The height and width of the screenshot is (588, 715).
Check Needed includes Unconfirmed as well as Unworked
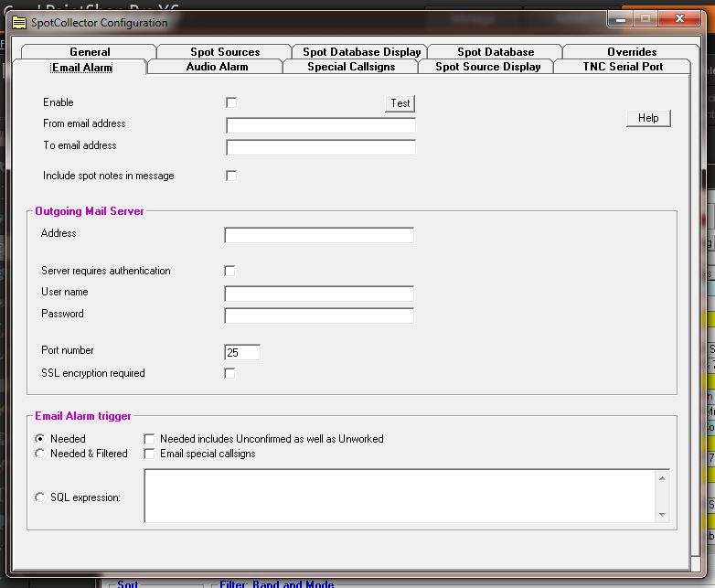(x=149, y=439)
